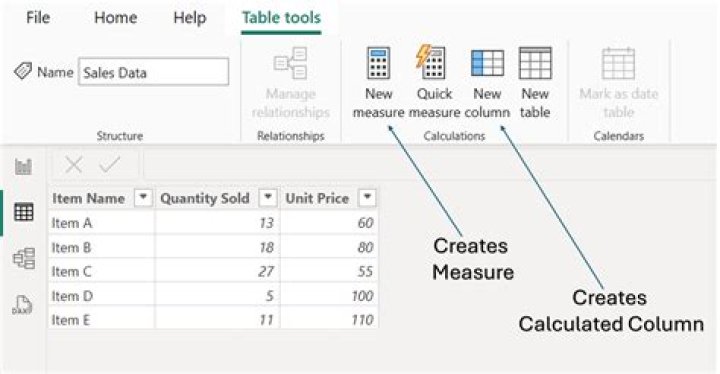Cancel formula with the X icon
Screen dimensions: 720x374
(x=73, y=164)
